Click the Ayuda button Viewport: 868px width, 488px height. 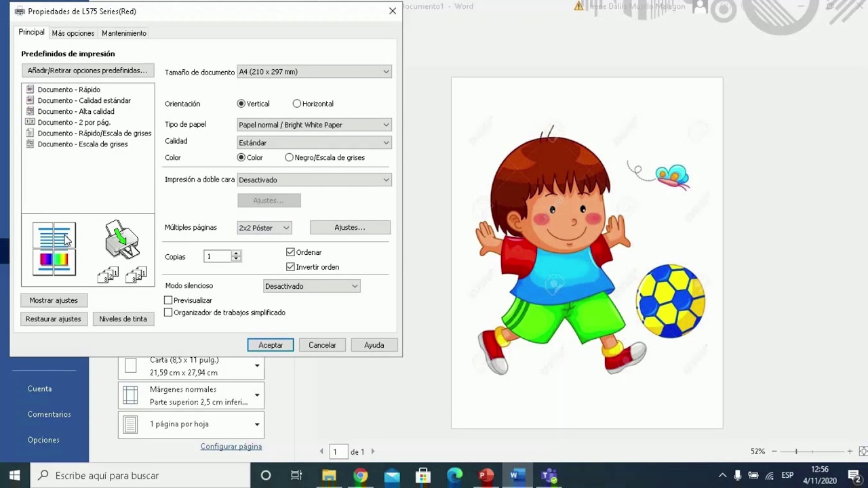374,345
